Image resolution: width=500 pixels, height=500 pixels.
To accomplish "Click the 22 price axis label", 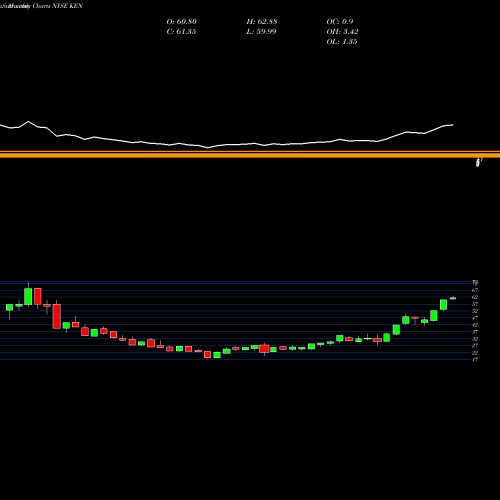I will (x=475, y=353).
